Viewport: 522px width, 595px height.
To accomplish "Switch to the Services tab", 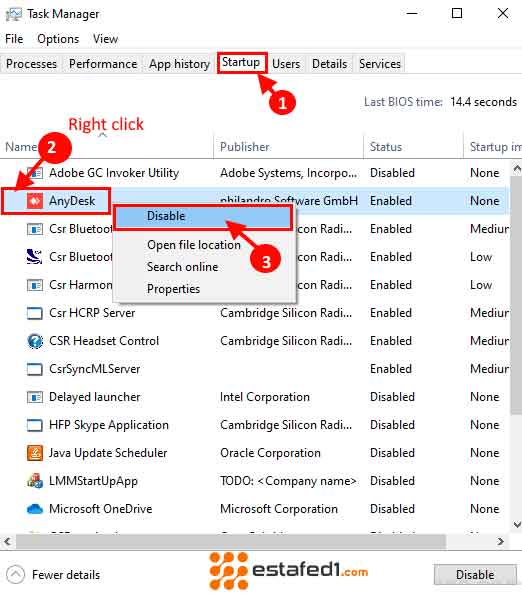I will [x=380, y=64].
